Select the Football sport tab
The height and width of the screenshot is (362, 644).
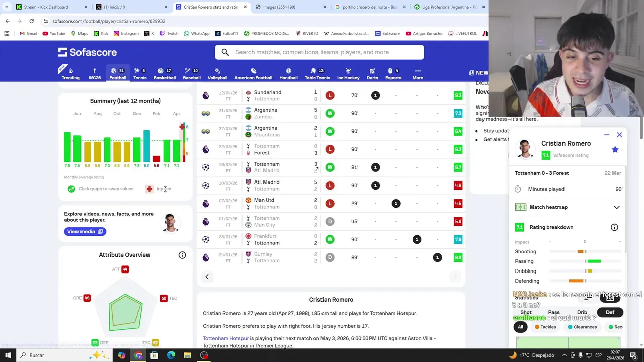point(118,73)
